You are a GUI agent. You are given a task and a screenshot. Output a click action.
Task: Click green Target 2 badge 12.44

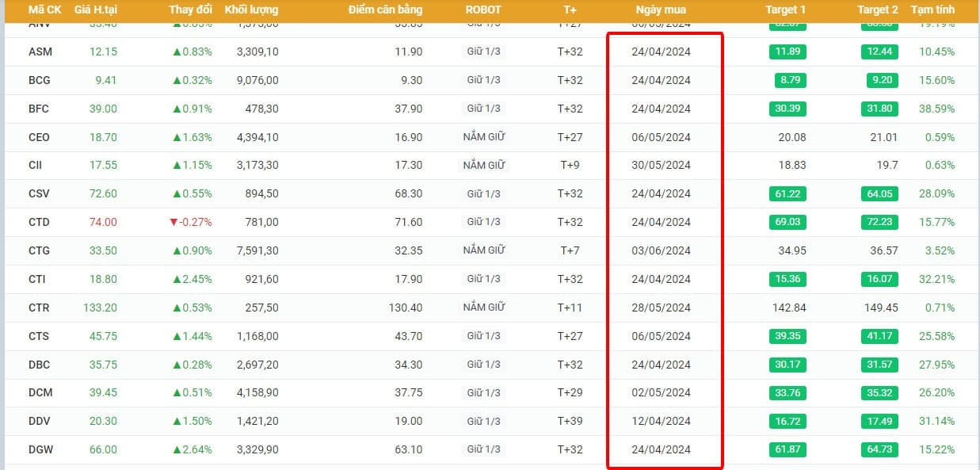click(x=879, y=52)
